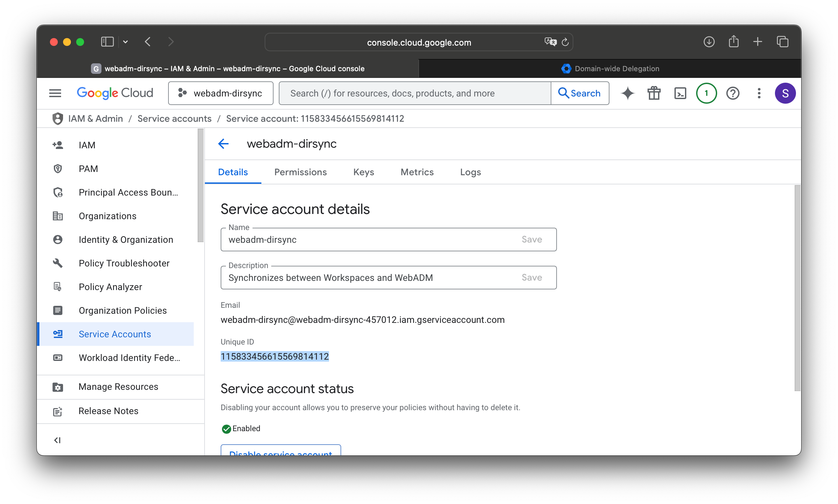Show Safari downloads
Viewport: 838px width, 504px height.
[709, 42]
